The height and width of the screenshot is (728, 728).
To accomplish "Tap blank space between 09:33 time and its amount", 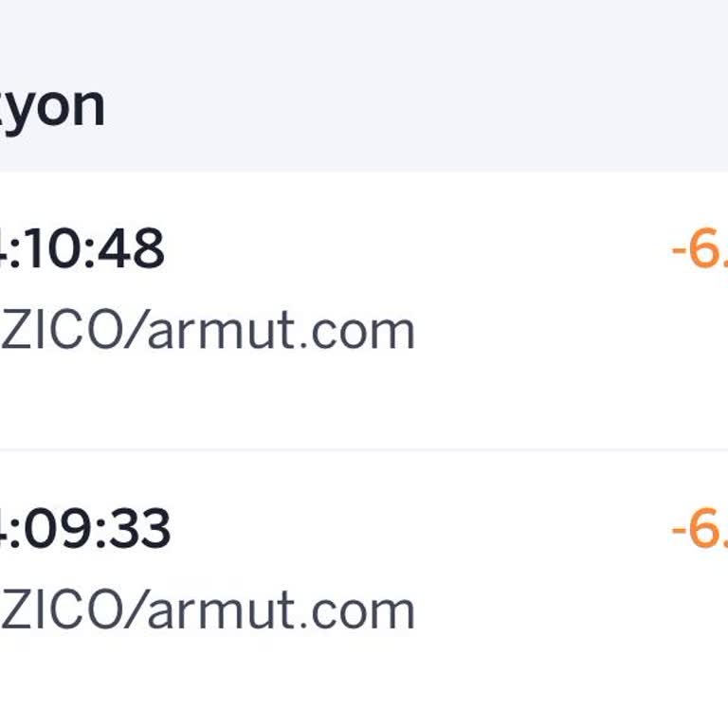I will 417,530.
